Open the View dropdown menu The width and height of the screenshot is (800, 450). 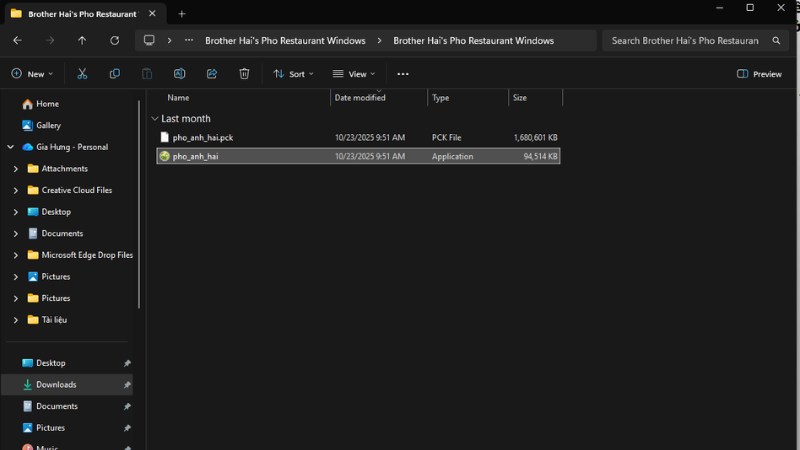tap(354, 74)
